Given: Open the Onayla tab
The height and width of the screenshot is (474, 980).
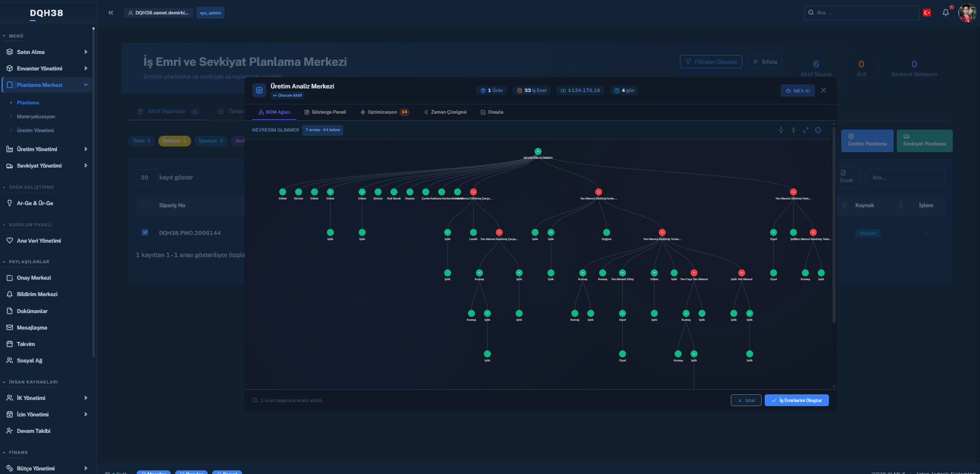Looking at the screenshot, I should pyautogui.click(x=492, y=112).
